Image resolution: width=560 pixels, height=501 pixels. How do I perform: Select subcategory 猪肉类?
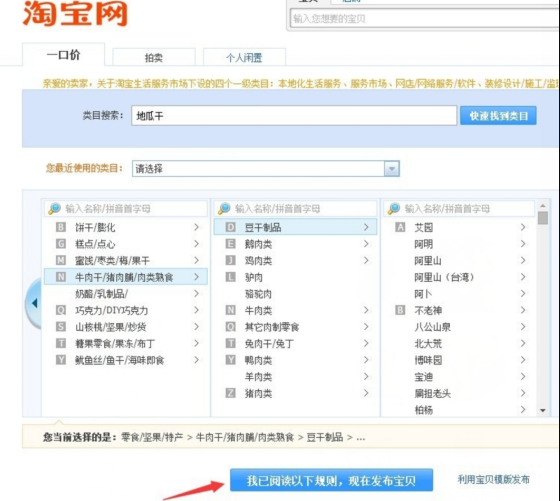click(295, 393)
